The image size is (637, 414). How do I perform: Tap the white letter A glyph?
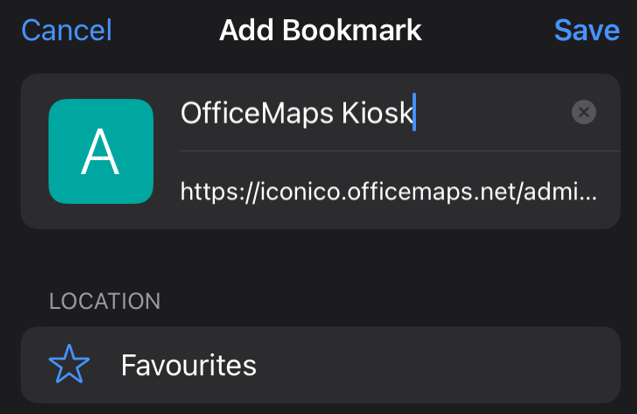pyautogui.click(x=100, y=152)
